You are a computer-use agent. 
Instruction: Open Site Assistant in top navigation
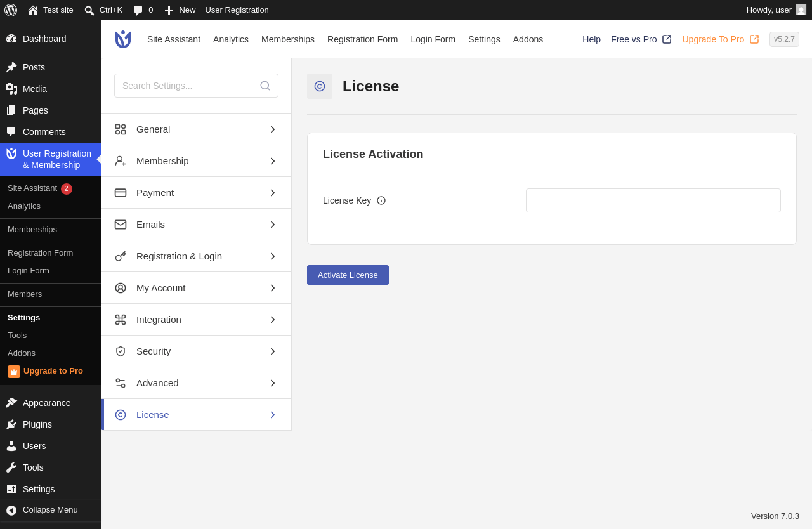pos(174,39)
